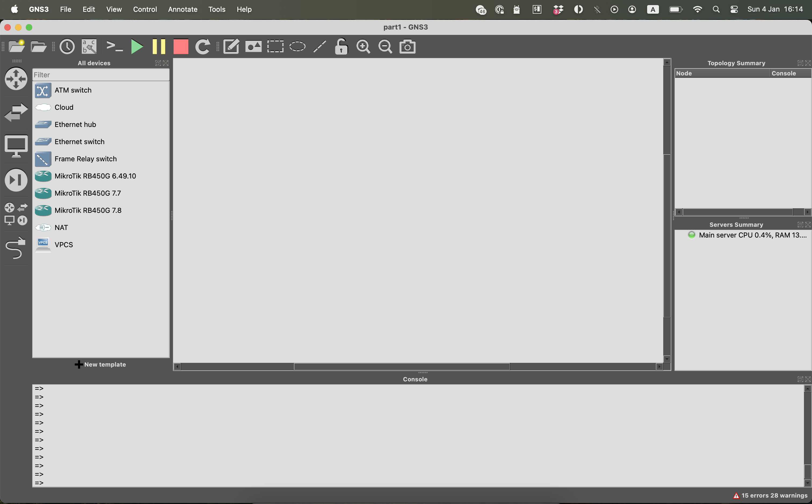The image size is (812, 504).
Task: Float the All devices panel
Action: click(x=158, y=63)
